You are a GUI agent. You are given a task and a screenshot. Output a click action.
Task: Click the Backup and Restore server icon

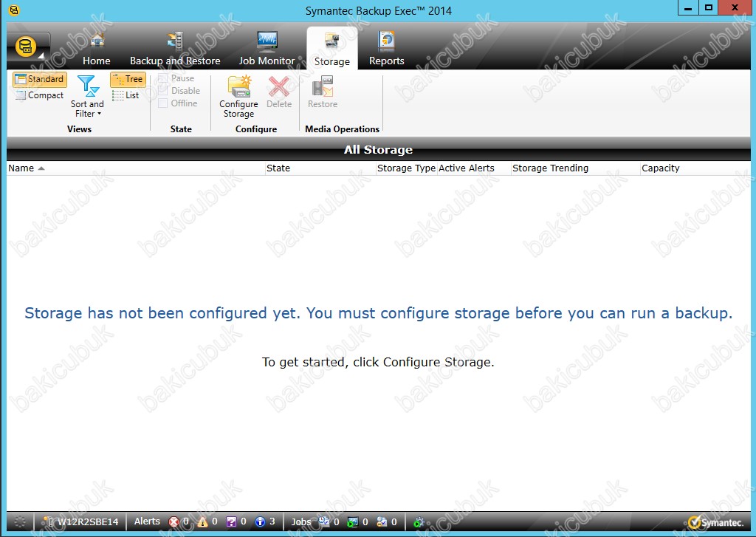175,41
